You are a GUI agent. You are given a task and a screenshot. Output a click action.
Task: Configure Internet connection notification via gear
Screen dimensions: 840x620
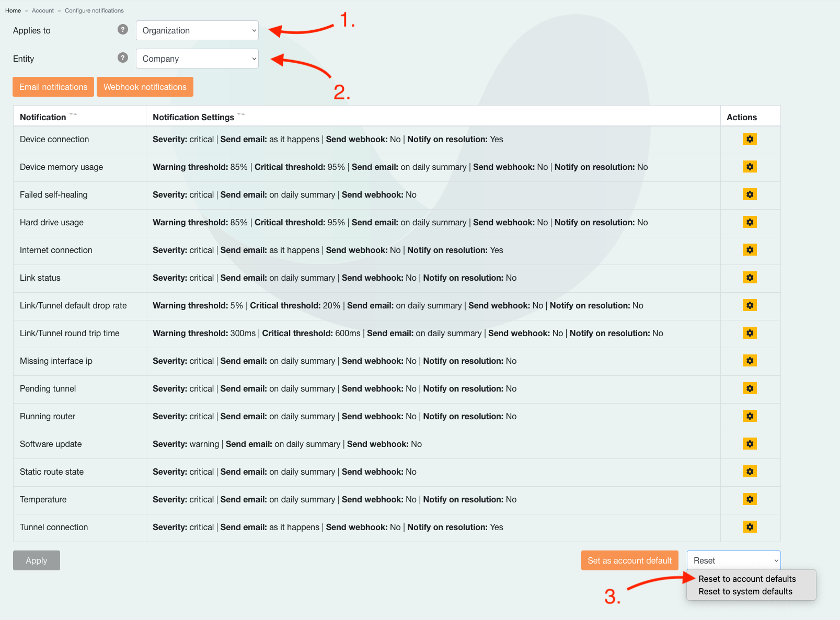coord(750,250)
